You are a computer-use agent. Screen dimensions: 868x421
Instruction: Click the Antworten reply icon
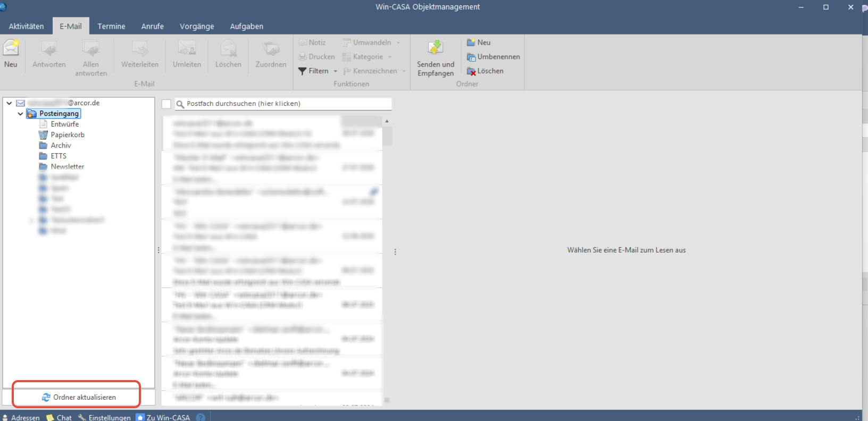(49, 49)
